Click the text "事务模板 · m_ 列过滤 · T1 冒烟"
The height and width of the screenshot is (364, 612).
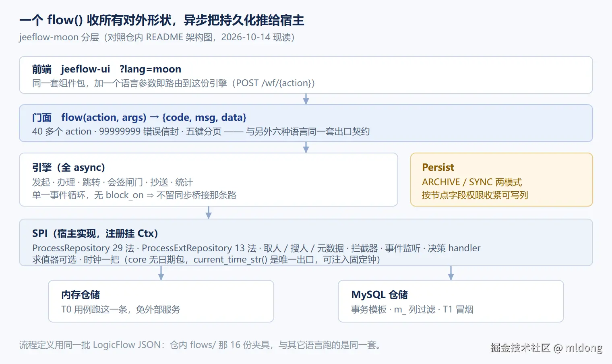412,310
